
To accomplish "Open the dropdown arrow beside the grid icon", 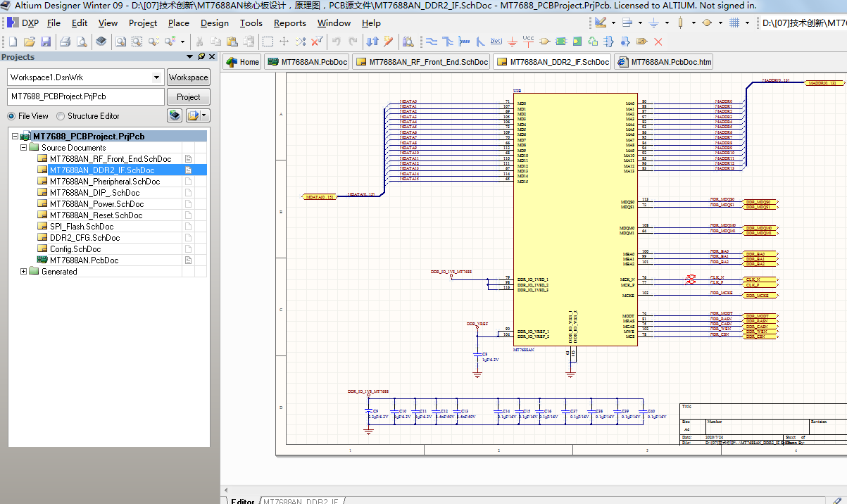I will point(748,23).
